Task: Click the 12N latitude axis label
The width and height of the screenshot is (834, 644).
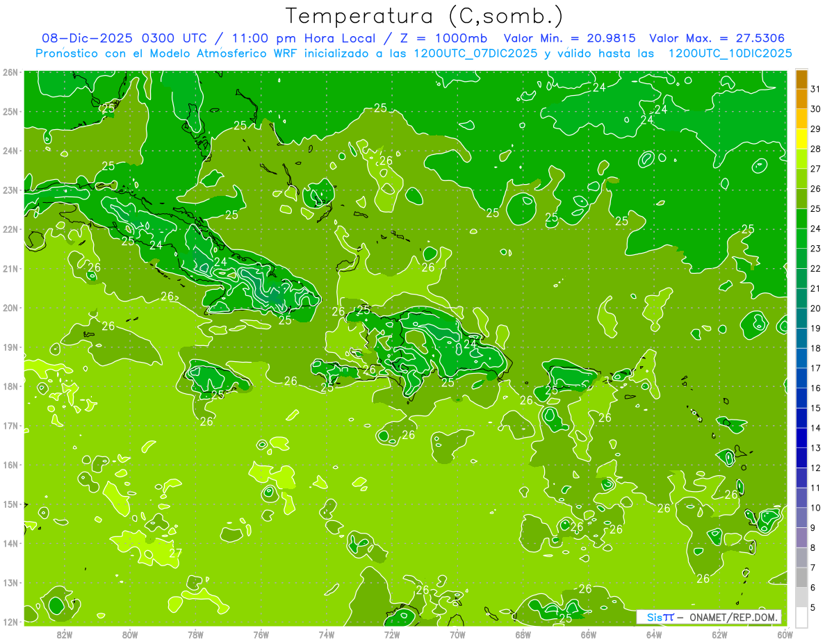Action: tap(10, 622)
